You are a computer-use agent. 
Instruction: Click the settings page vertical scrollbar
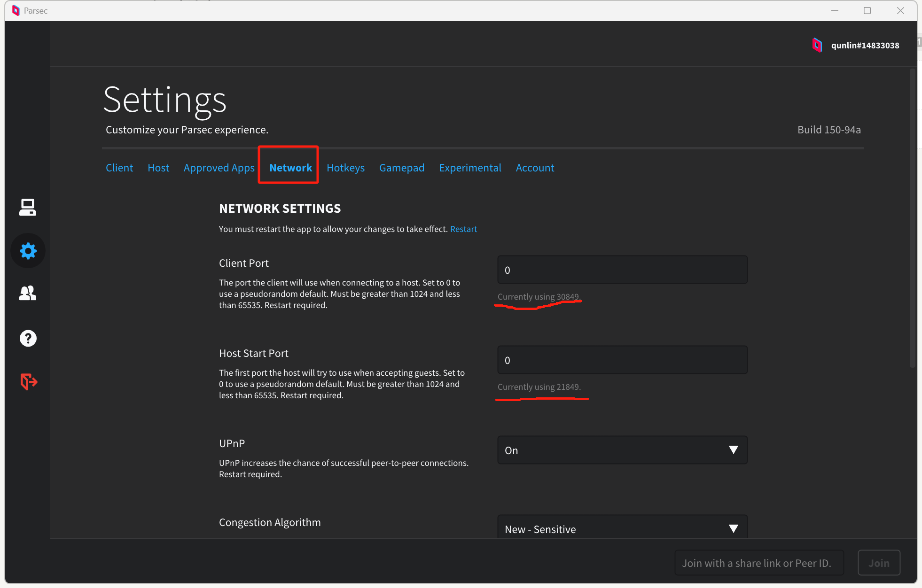912,216
